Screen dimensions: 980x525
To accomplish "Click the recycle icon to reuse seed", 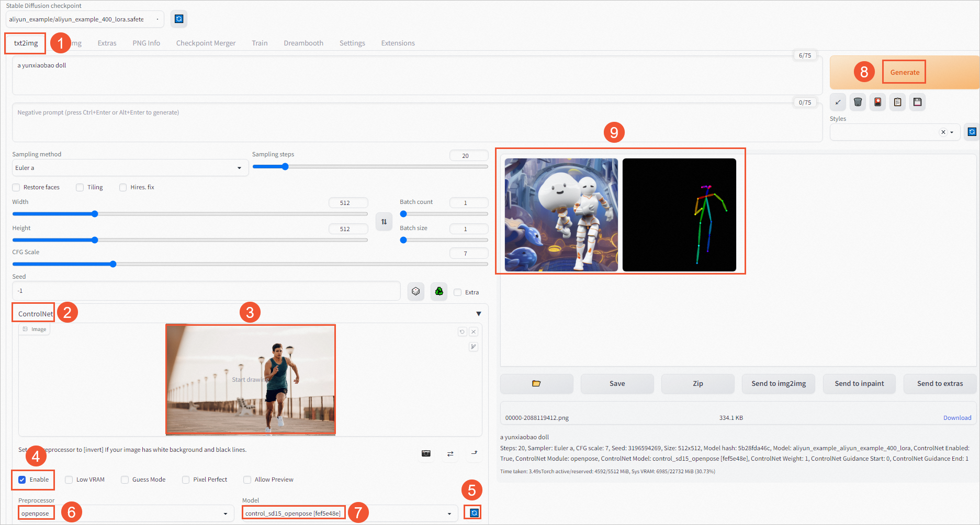I will tap(439, 291).
